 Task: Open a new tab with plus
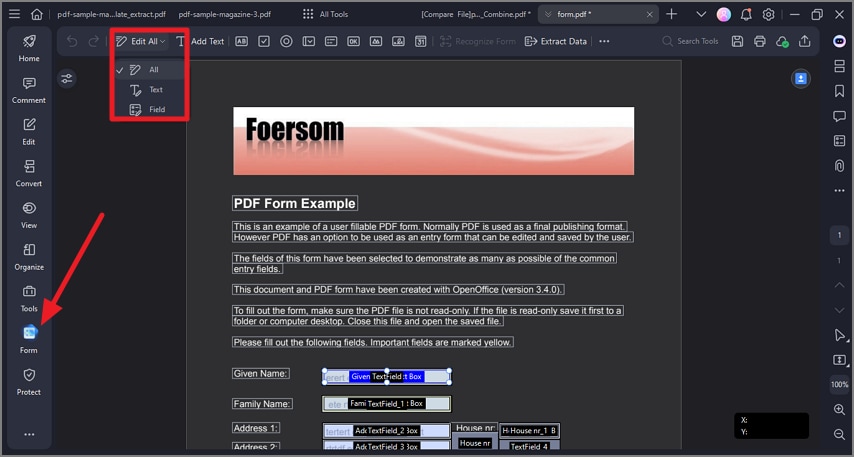pos(672,14)
